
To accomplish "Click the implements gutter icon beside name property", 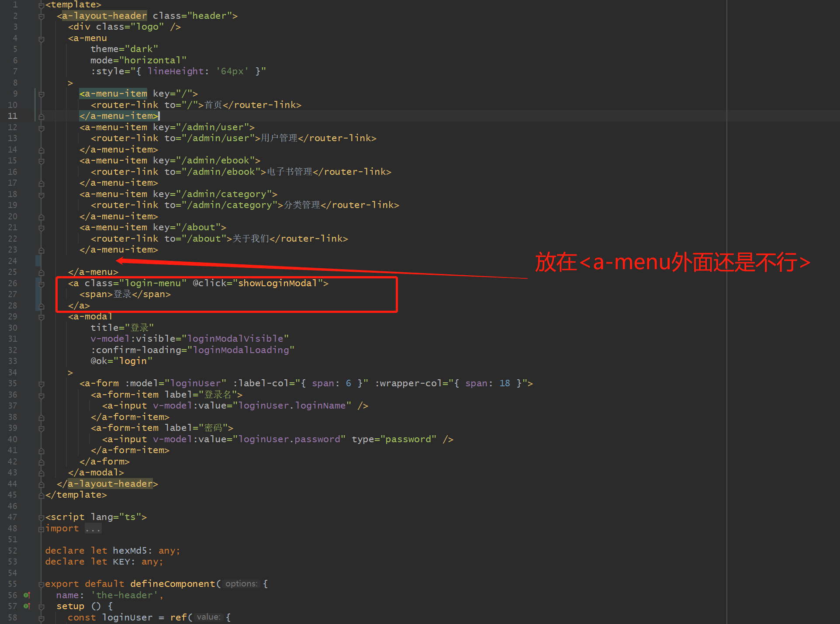I will pos(27,595).
